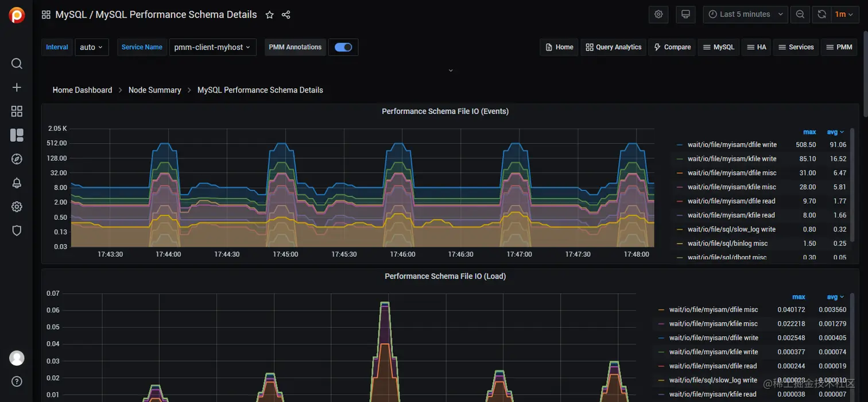The height and width of the screenshot is (402, 868).
Task: Click the PMM logo icon
Action: coord(17,15)
